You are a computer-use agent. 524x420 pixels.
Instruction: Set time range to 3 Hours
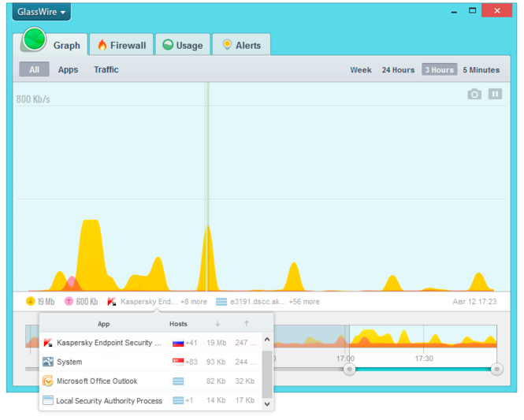[440, 69]
